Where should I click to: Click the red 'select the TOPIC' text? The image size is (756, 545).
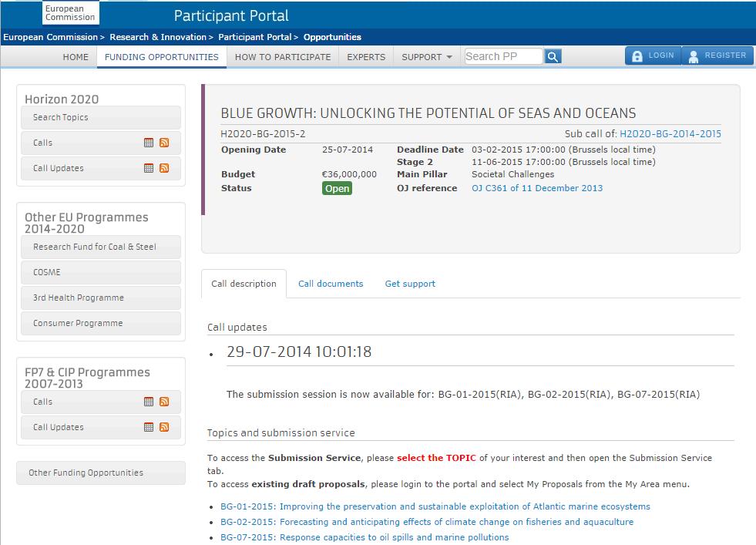click(x=436, y=458)
